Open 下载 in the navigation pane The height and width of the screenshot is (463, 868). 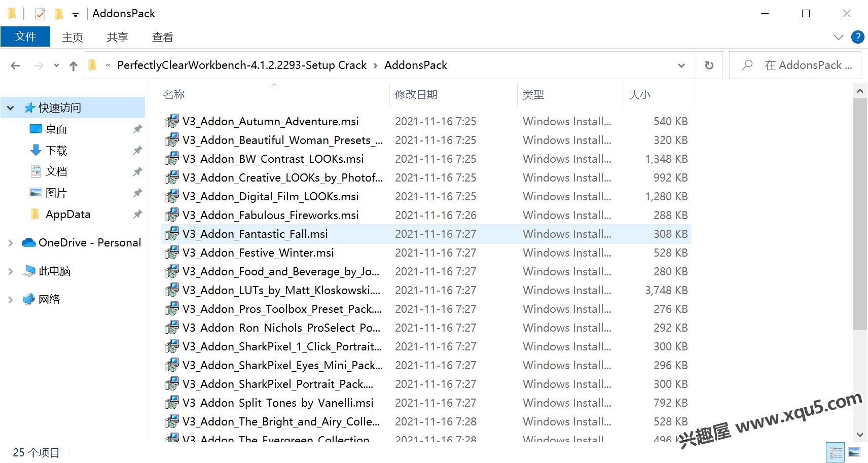tap(56, 151)
